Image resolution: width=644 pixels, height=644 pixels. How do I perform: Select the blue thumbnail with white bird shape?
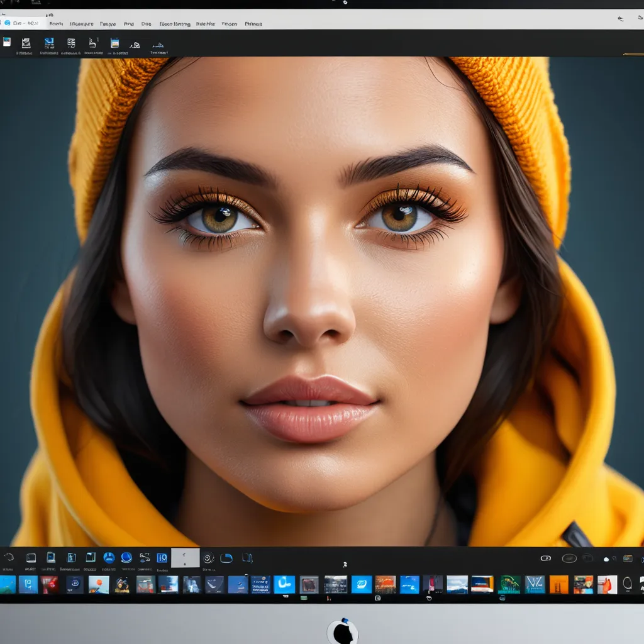tap(409, 584)
